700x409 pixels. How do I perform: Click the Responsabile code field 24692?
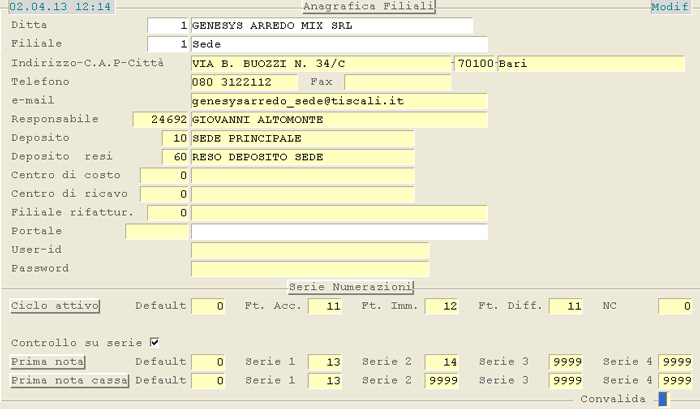tap(161, 120)
